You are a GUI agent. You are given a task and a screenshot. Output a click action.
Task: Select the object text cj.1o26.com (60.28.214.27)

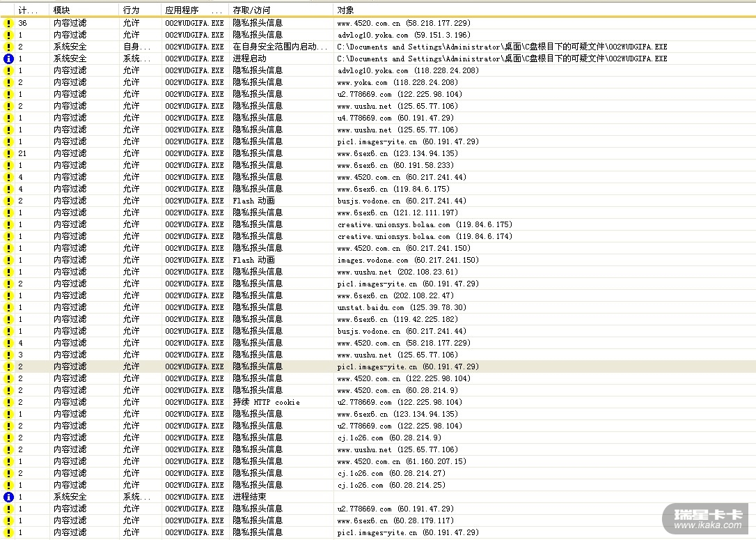[391, 473]
